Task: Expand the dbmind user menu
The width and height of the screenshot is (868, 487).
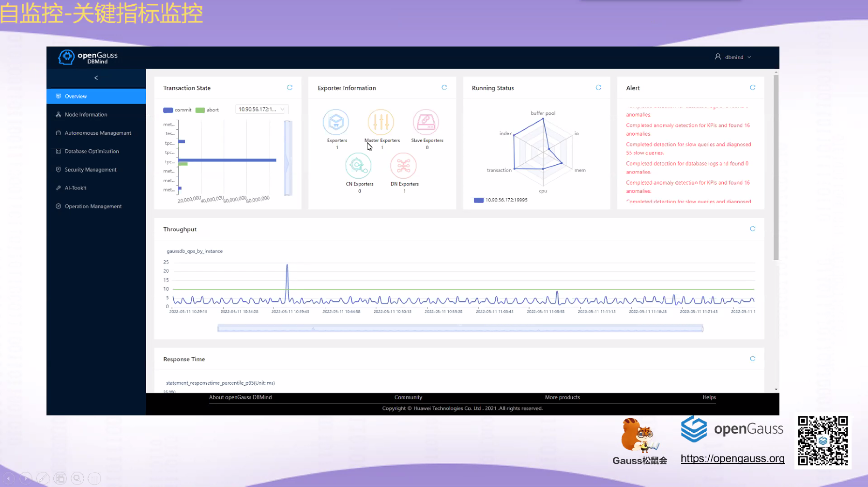Action: pyautogui.click(x=733, y=57)
